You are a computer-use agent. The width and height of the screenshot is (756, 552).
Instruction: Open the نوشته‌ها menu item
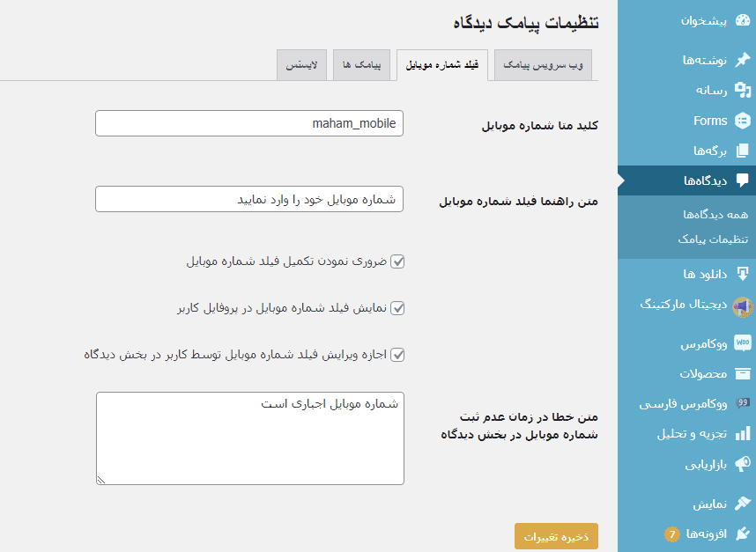(x=686, y=60)
